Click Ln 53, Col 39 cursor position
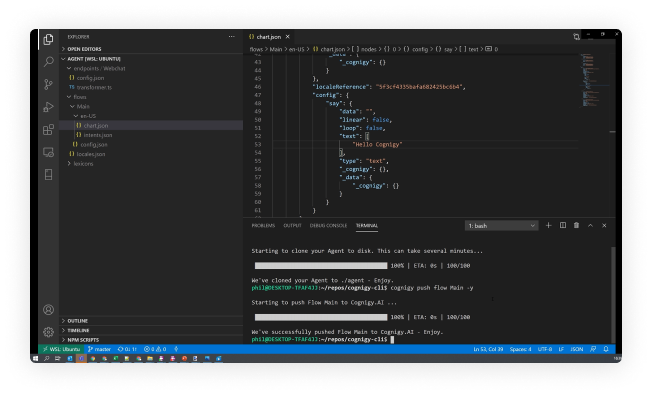 tap(488, 349)
